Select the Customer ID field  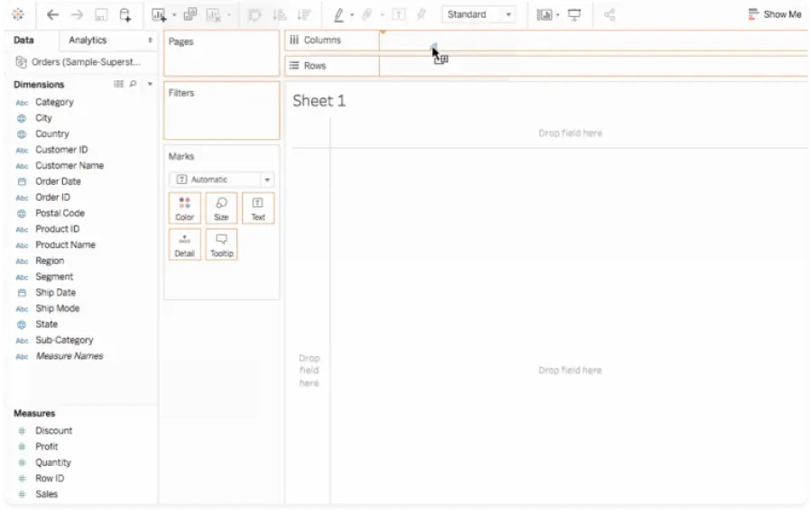coord(61,150)
